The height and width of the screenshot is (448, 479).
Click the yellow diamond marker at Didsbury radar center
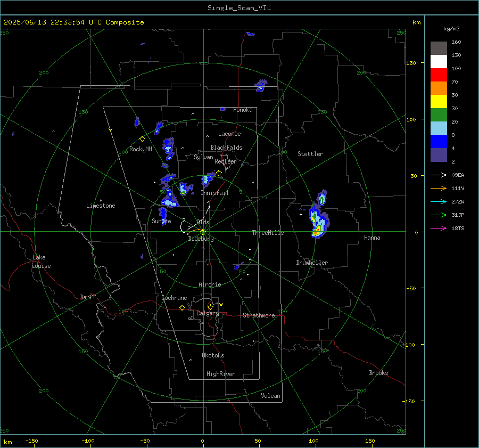(x=203, y=232)
